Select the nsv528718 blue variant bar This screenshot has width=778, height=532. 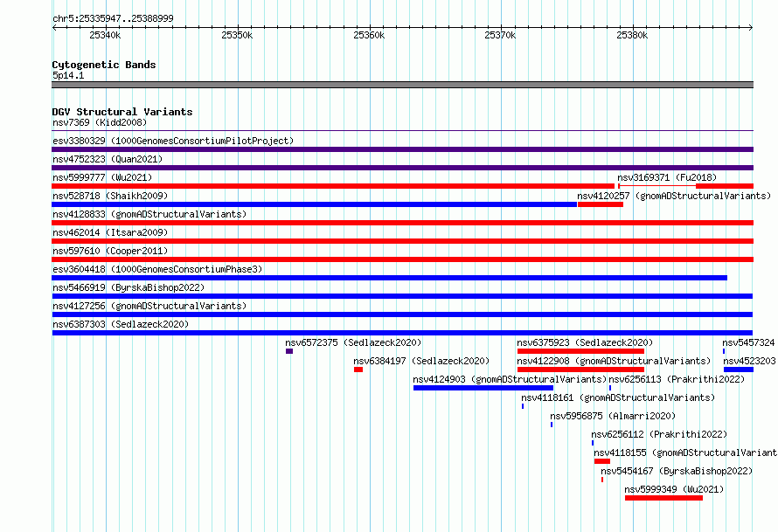click(x=315, y=204)
